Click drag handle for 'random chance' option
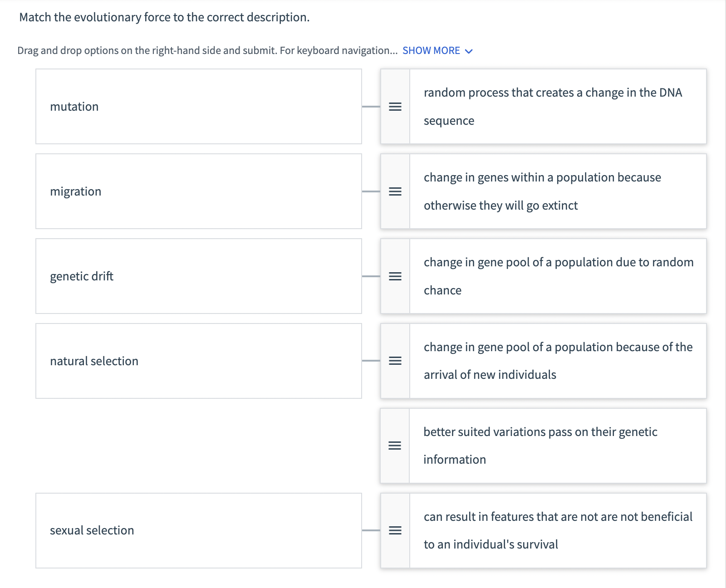The width and height of the screenshot is (726, 588). pos(395,276)
